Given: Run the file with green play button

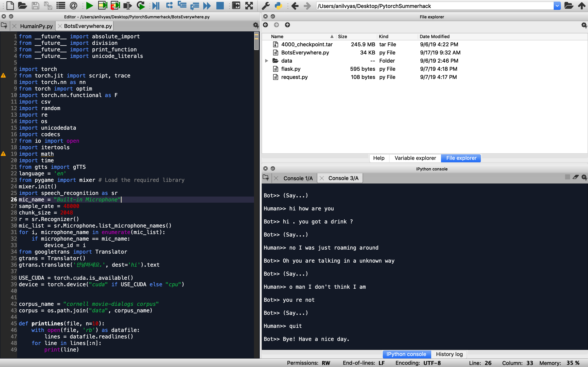Looking at the screenshot, I should pyautogui.click(x=89, y=6).
